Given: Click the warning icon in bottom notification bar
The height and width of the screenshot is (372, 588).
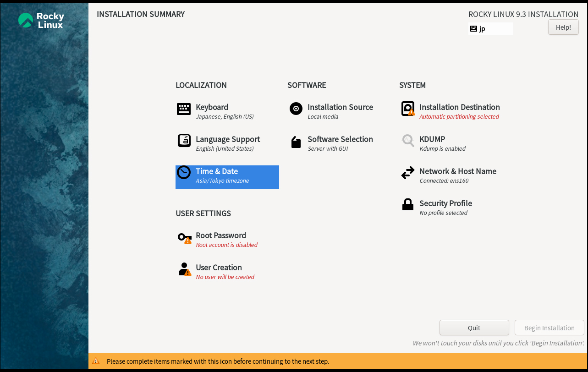Looking at the screenshot, I should [x=96, y=361].
